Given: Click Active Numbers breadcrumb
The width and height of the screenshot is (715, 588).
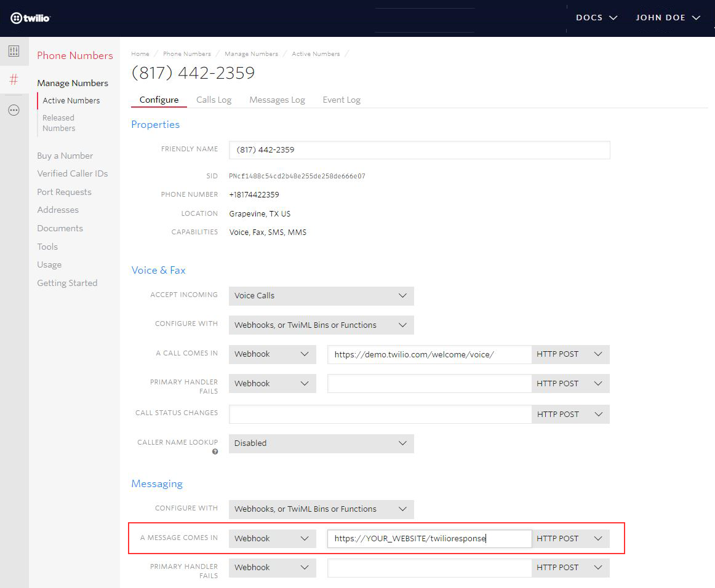Looking at the screenshot, I should click(x=316, y=54).
